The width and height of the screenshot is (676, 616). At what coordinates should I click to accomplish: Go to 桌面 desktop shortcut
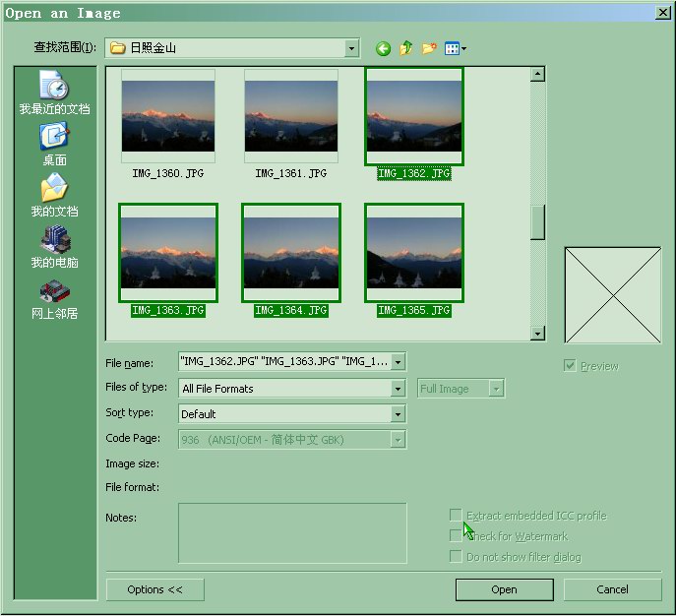(x=54, y=144)
